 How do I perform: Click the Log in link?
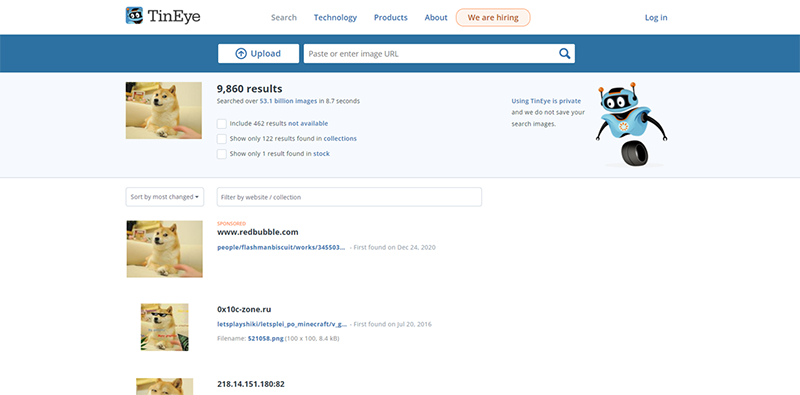click(x=656, y=17)
